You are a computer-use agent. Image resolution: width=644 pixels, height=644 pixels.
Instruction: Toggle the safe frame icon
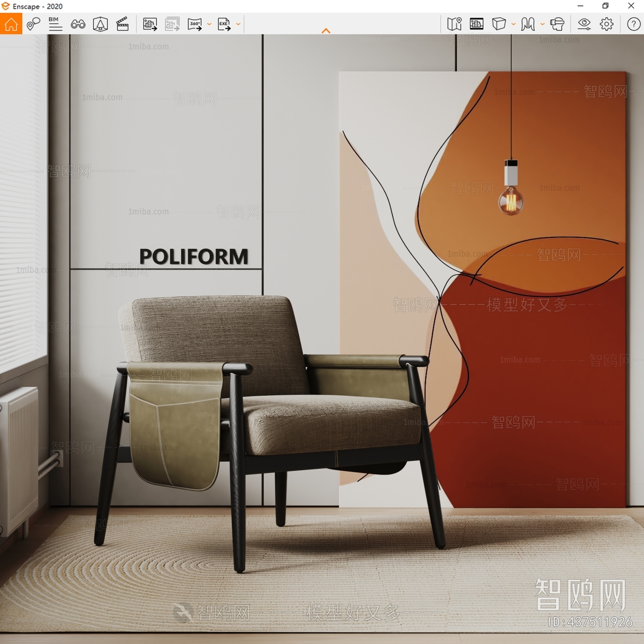point(100,24)
